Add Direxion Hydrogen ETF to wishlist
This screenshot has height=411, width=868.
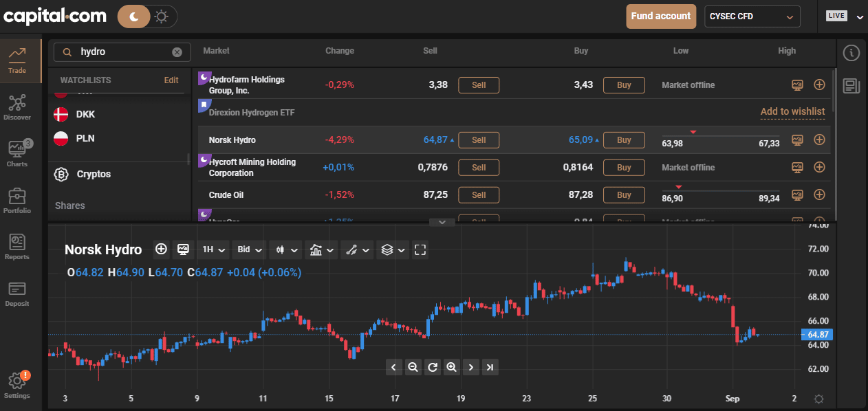792,111
